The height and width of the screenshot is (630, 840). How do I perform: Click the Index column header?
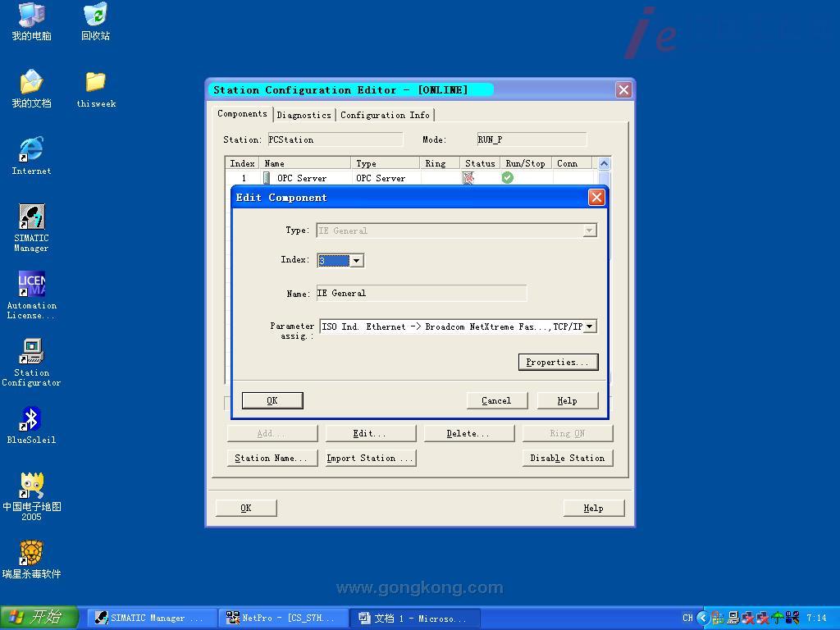[x=242, y=163]
